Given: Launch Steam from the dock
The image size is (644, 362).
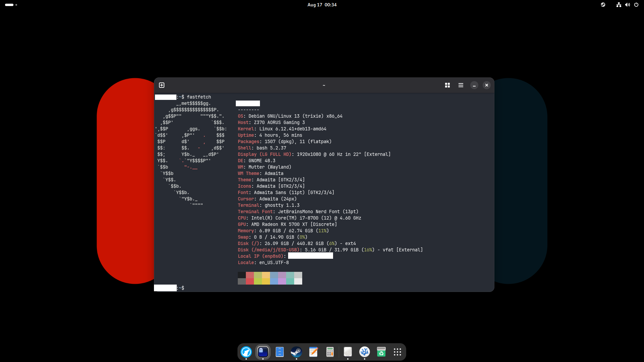Looking at the screenshot, I should click(297, 352).
